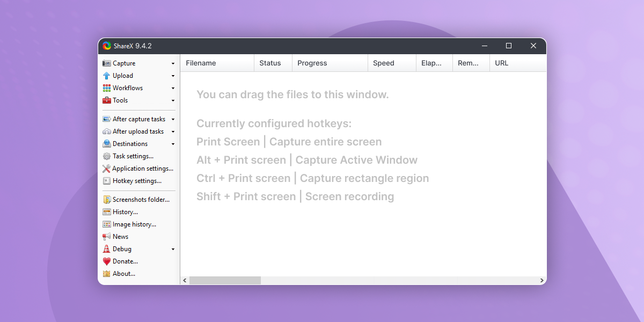The height and width of the screenshot is (322, 644).
Task: Open Task settings
Action: coord(139,156)
